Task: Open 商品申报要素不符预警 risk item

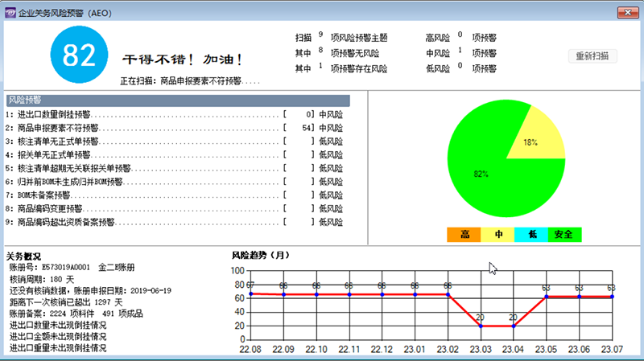Action: (x=174, y=128)
